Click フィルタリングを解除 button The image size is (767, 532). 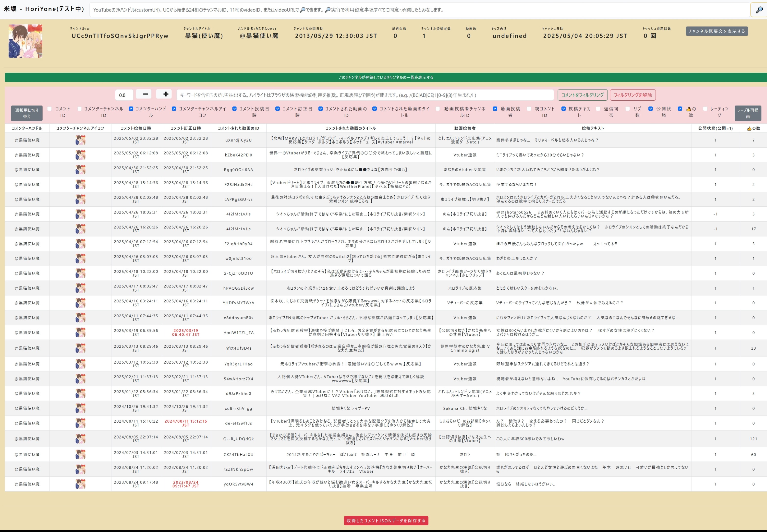click(633, 95)
